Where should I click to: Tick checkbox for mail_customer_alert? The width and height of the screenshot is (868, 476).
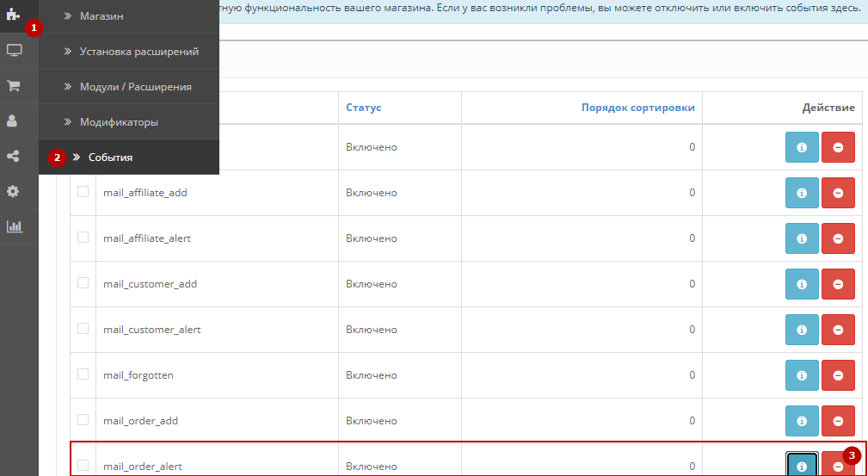(83, 329)
